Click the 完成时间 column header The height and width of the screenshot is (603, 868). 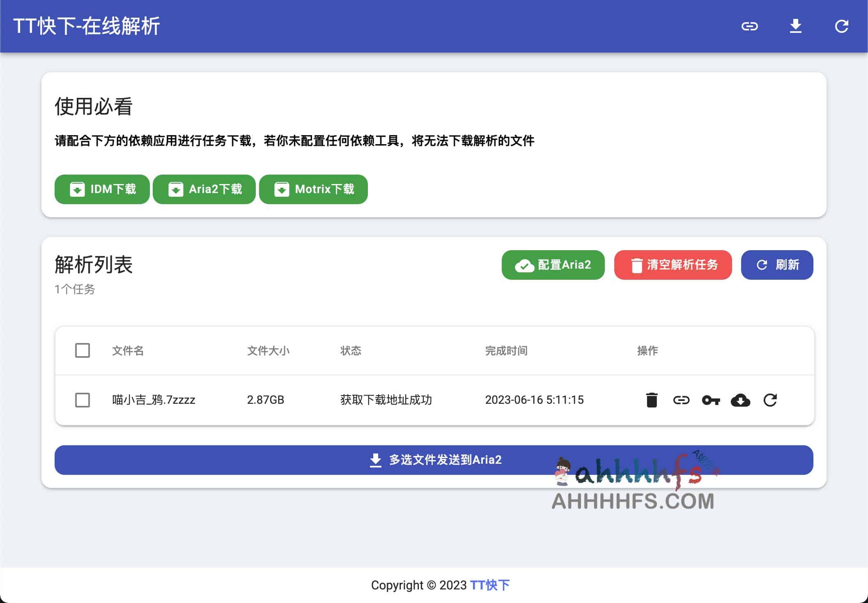(507, 350)
